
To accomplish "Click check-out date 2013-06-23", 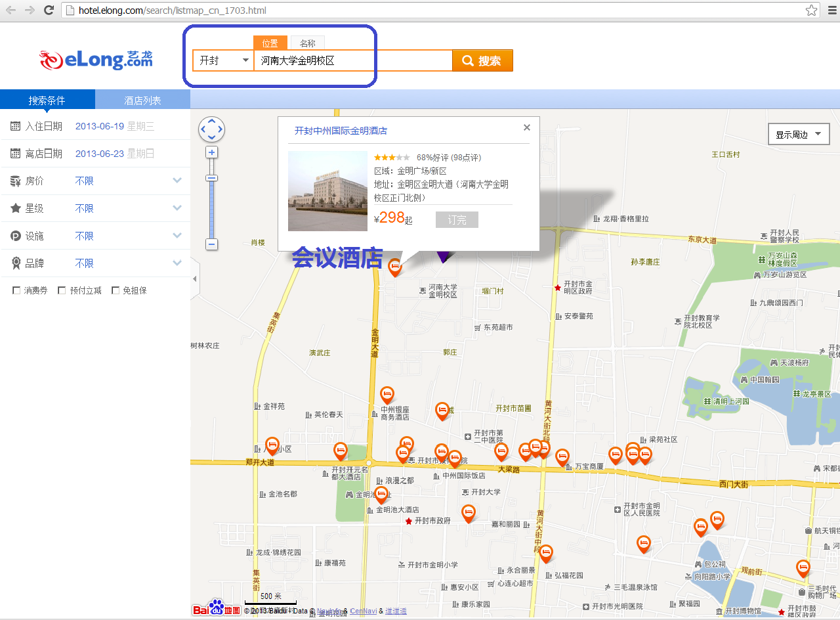I will click(100, 154).
